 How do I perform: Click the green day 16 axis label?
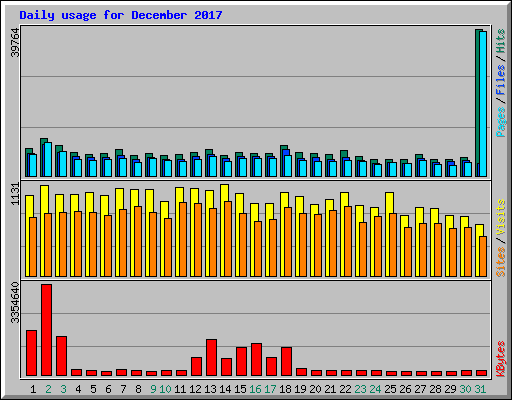(255, 389)
